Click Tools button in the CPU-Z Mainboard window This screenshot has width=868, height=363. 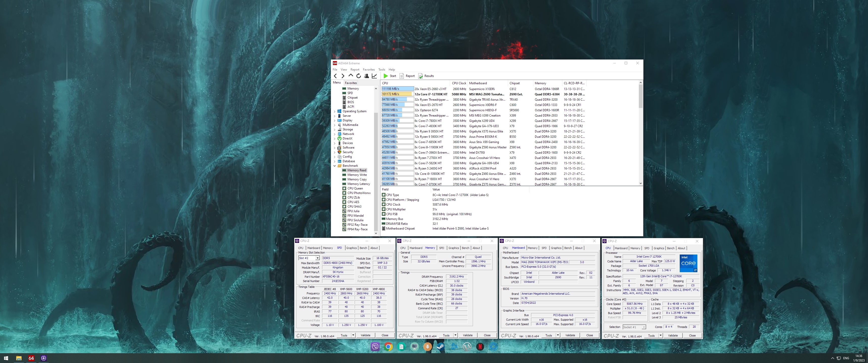[x=548, y=335]
